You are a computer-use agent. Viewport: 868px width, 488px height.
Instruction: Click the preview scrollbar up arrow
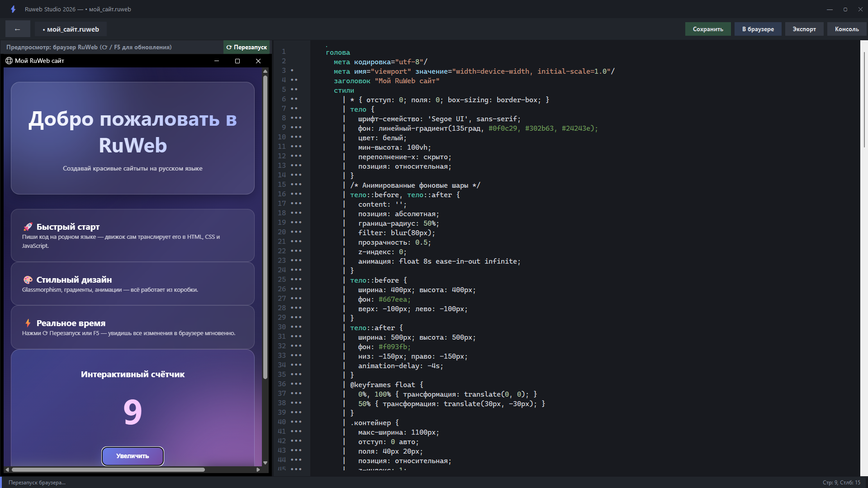(x=266, y=71)
